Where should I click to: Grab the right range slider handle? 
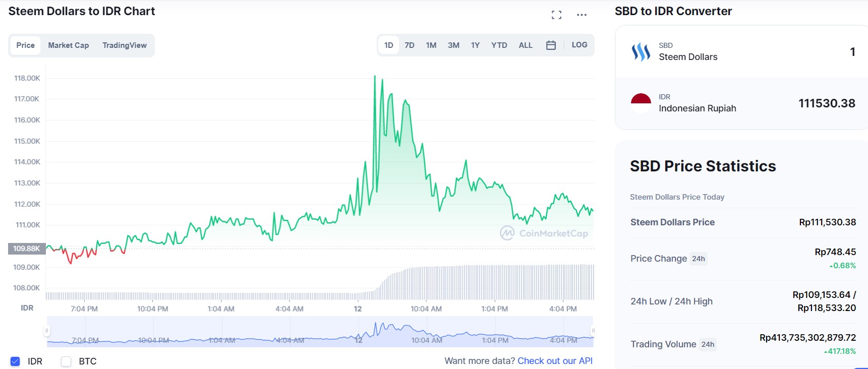(593, 331)
